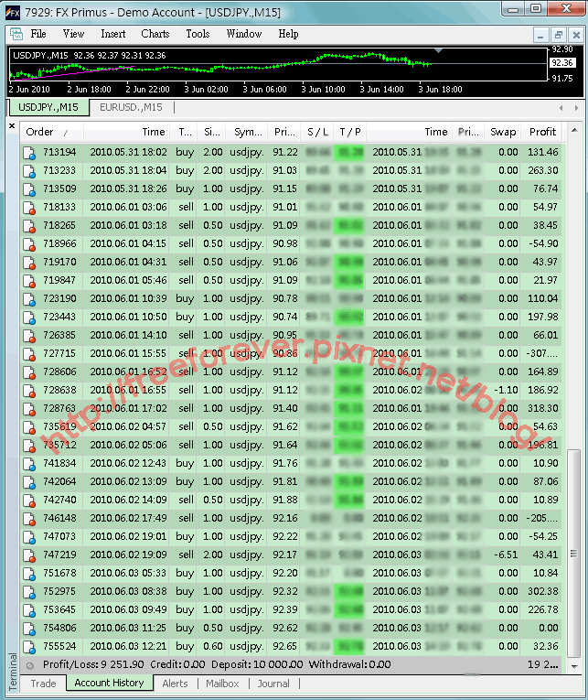Sort by the S / L column header
The width and height of the screenshot is (588, 700).
[317, 132]
